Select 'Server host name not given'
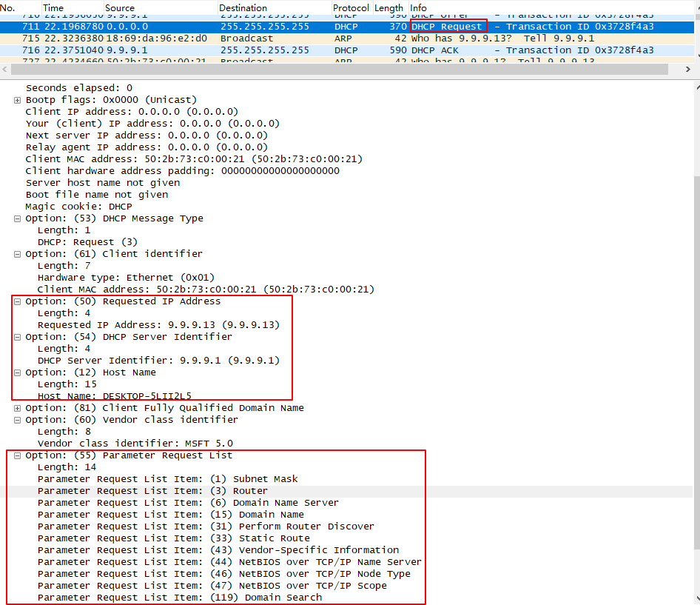This screenshot has height=605, width=700. [x=103, y=183]
